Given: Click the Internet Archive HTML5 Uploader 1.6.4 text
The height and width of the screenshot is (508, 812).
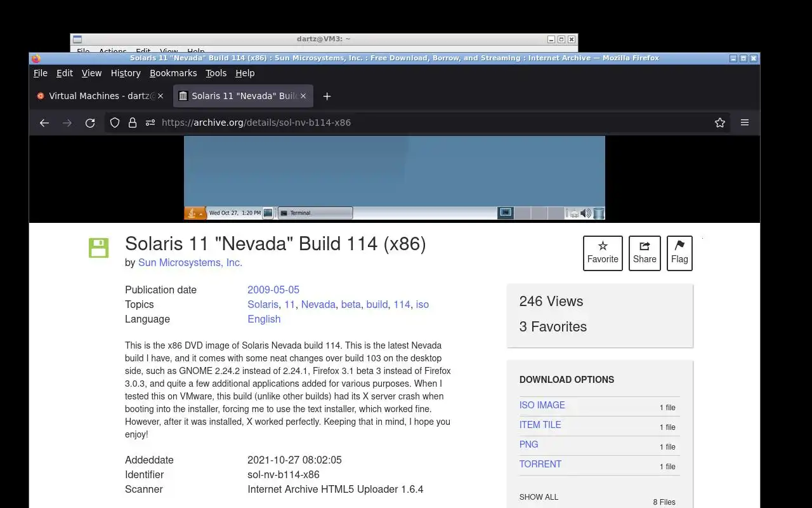Looking at the screenshot, I should (335, 489).
